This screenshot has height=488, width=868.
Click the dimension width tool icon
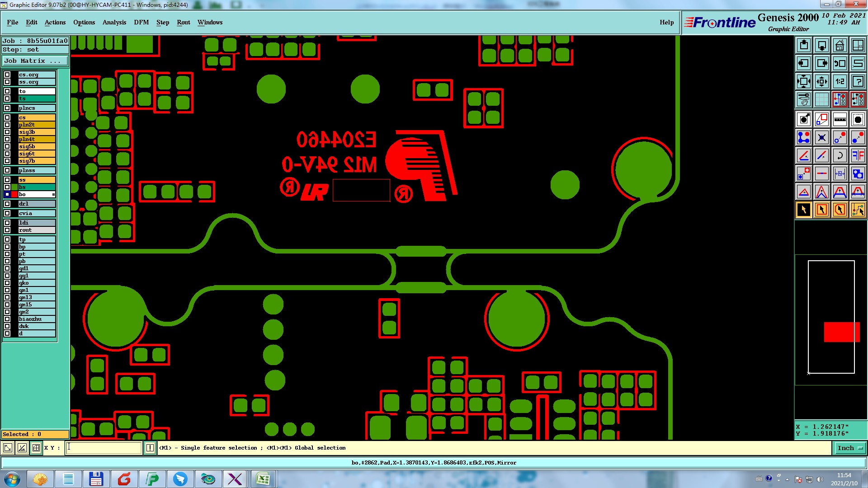(x=840, y=174)
